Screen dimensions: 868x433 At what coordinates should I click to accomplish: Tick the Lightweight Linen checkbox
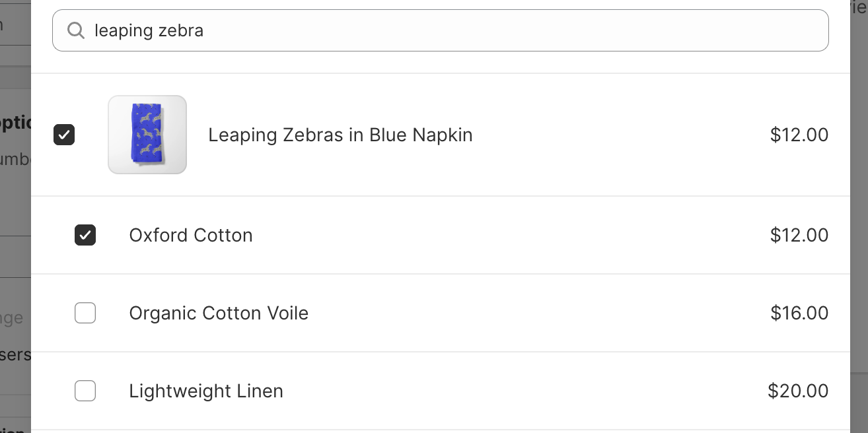tap(85, 391)
